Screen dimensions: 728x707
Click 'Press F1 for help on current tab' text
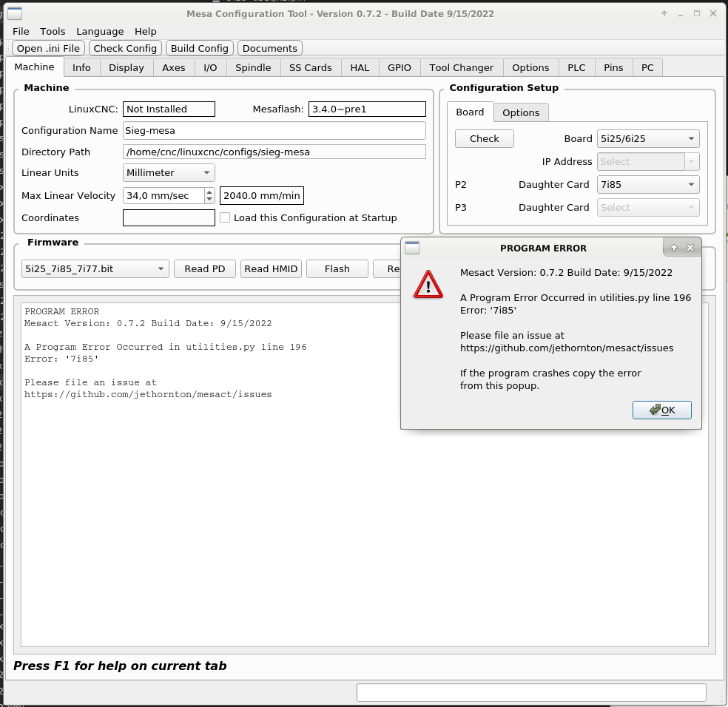click(x=120, y=666)
